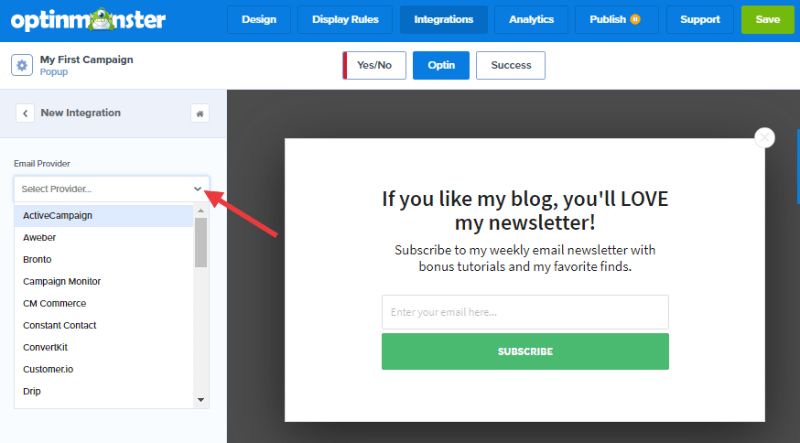Viewport: 800px width, 443px height.
Task: Click the provider list scrollbar thumb
Action: pyautogui.click(x=201, y=242)
